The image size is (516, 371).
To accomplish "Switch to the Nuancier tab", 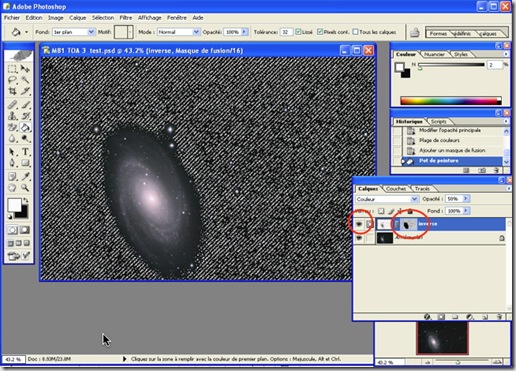I will click(x=434, y=54).
